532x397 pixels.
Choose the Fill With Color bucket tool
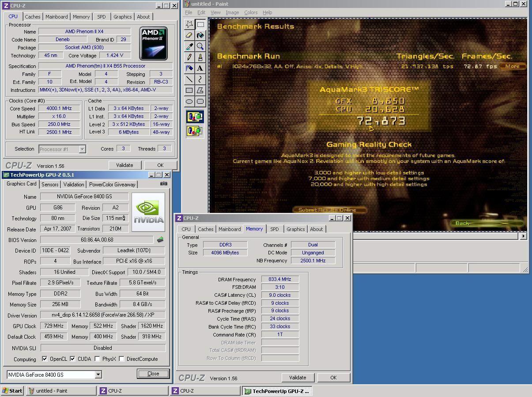tap(200, 35)
